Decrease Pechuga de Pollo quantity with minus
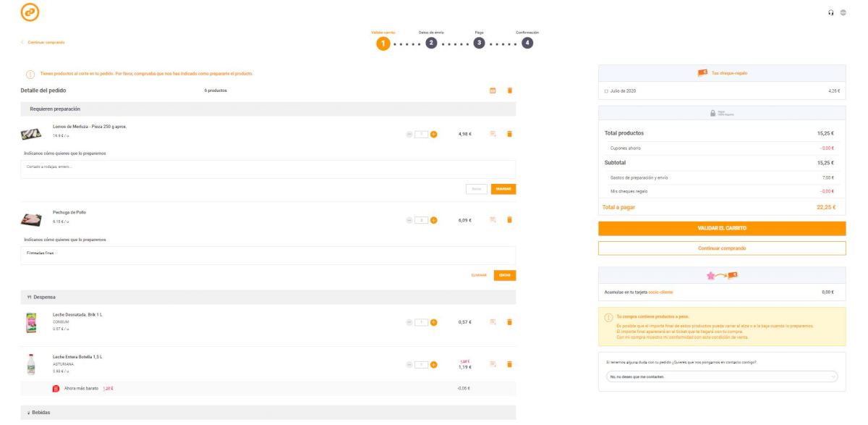This screenshot has width=868, height=425. click(x=409, y=220)
